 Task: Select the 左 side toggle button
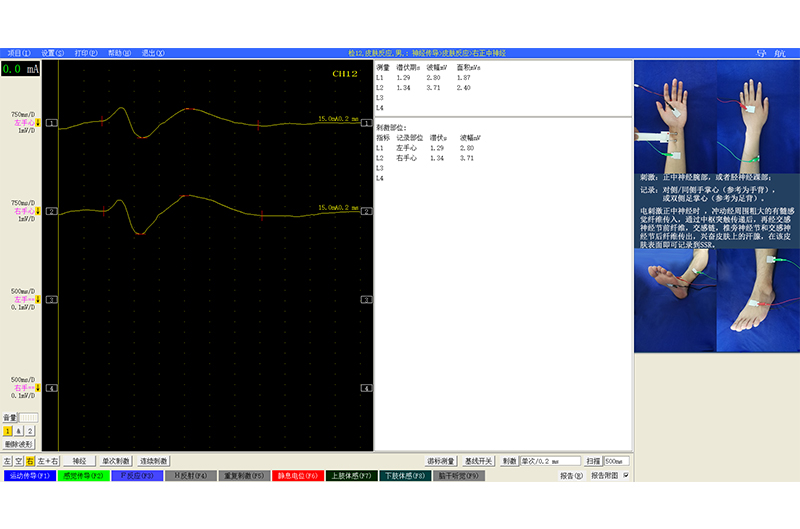click(x=7, y=461)
